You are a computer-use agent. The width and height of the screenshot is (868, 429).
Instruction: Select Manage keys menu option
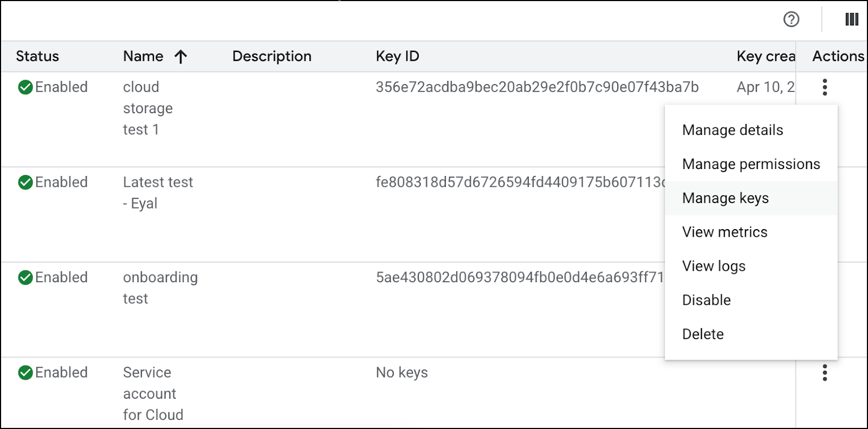tap(726, 198)
